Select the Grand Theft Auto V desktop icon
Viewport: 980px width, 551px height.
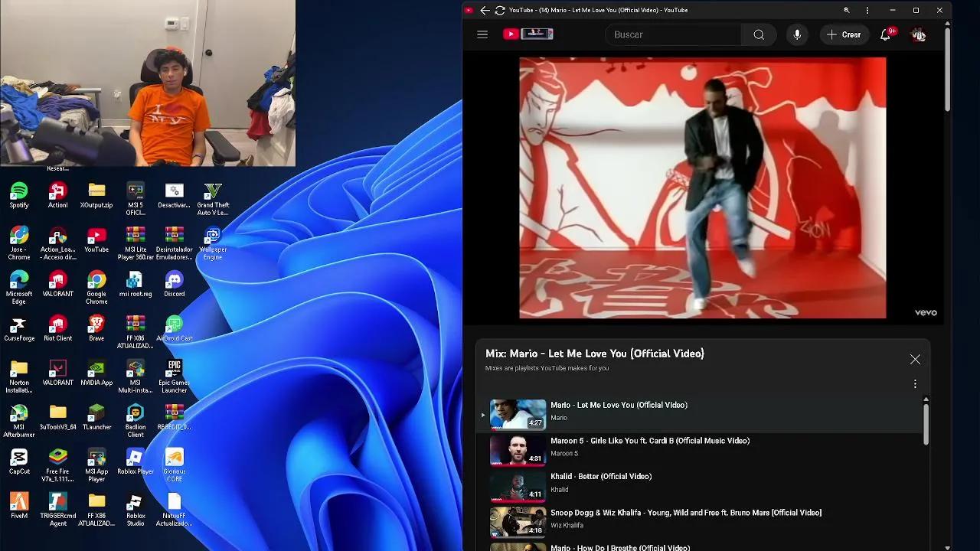click(213, 199)
